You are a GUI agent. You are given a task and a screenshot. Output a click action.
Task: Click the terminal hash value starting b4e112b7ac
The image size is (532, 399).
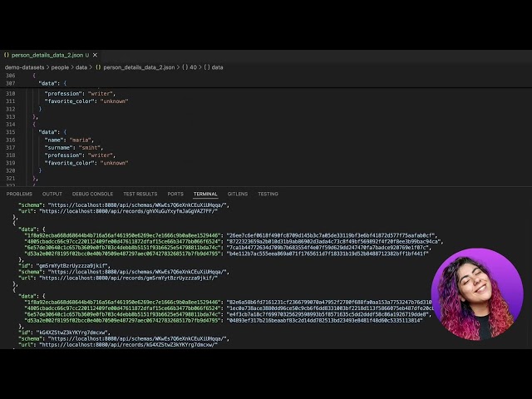[x=328, y=254]
